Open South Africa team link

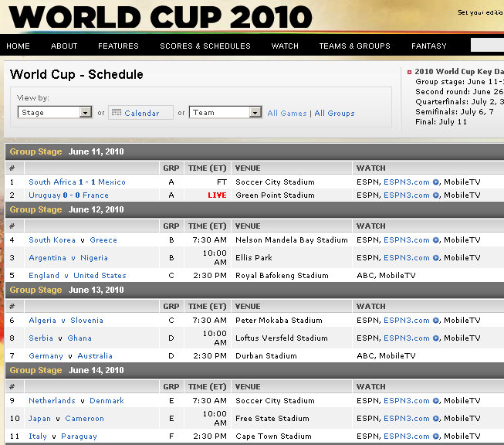tap(52, 182)
